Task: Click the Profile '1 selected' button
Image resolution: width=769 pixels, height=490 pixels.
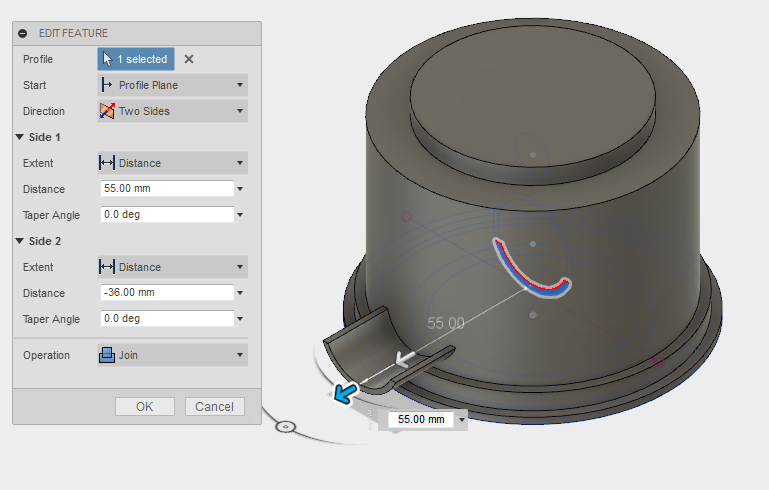Action: click(x=136, y=59)
